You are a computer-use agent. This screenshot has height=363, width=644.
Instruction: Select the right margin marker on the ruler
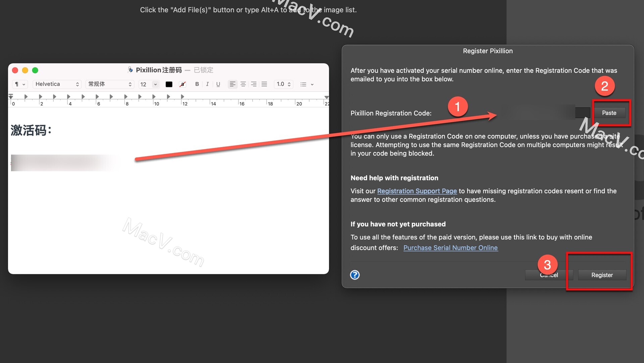pyautogui.click(x=326, y=97)
